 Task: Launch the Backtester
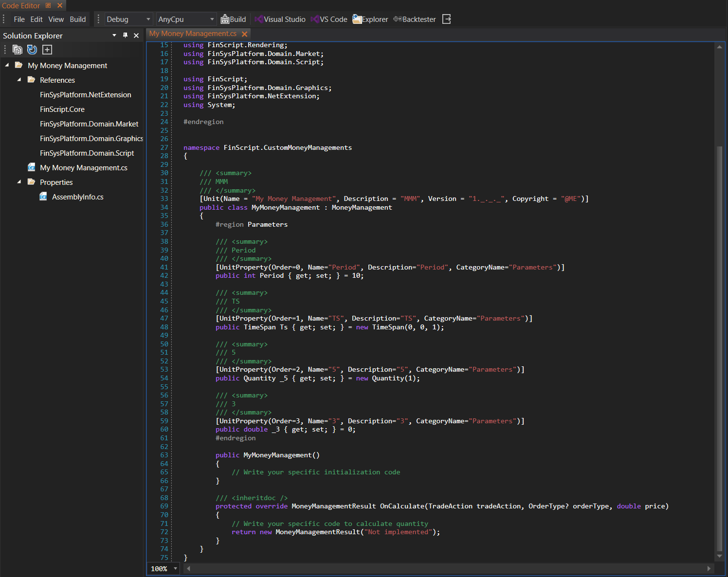pyautogui.click(x=414, y=19)
